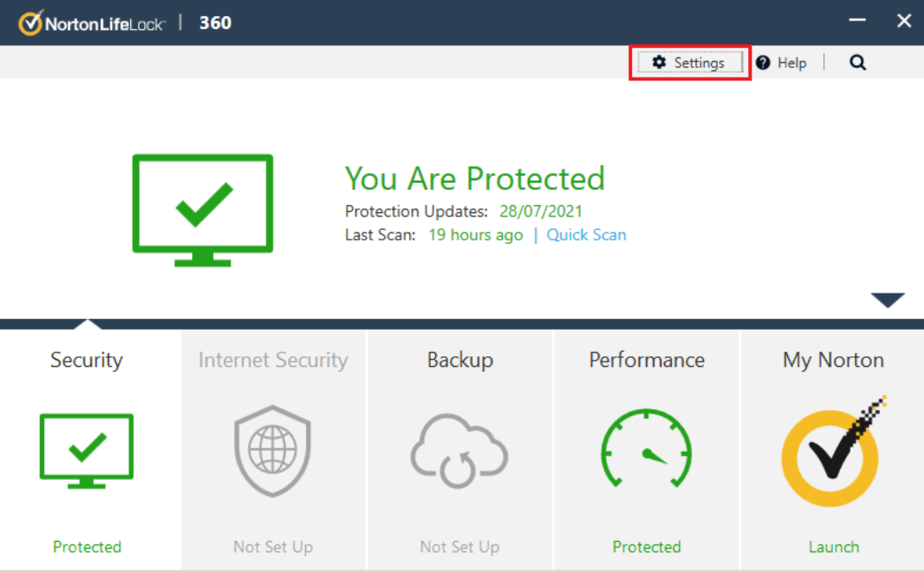Expand the panel using the down arrow
The width and height of the screenshot is (924, 571).
[887, 301]
